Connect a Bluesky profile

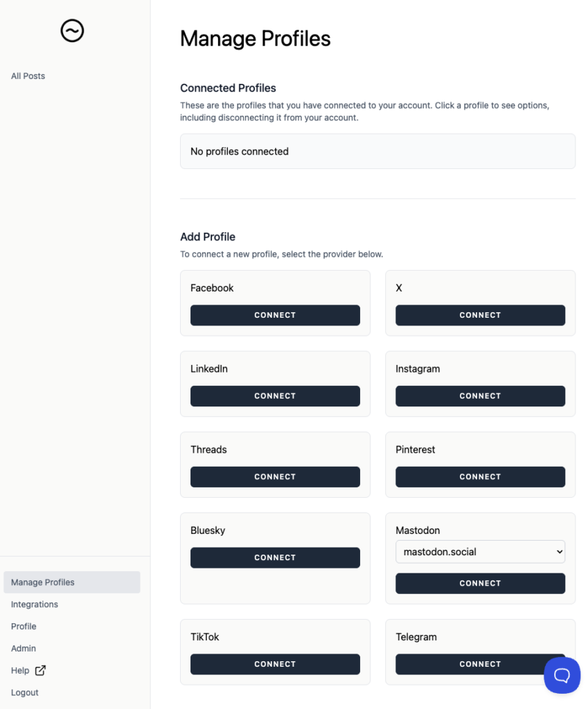pyautogui.click(x=275, y=557)
